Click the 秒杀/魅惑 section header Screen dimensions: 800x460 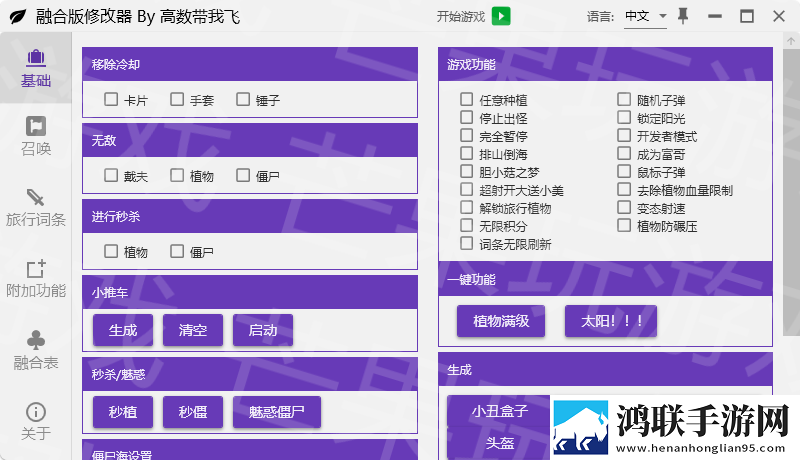click(250, 374)
